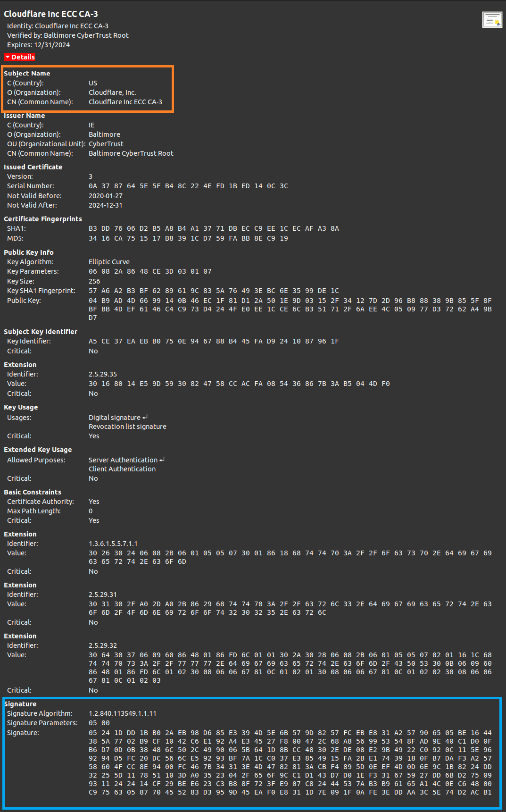Select the SHA1 fingerprint value

click(214, 228)
